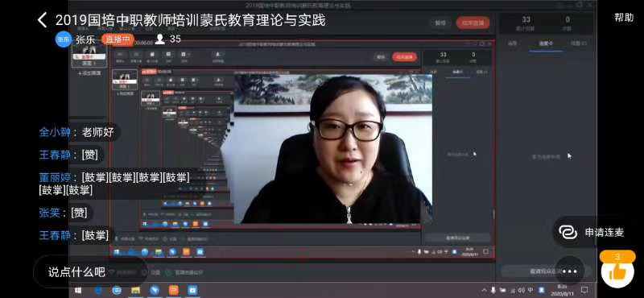This screenshot has height=298, width=644.
Task: Expand the hidden system tray icons chevron
Action: [x=484, y=290]
